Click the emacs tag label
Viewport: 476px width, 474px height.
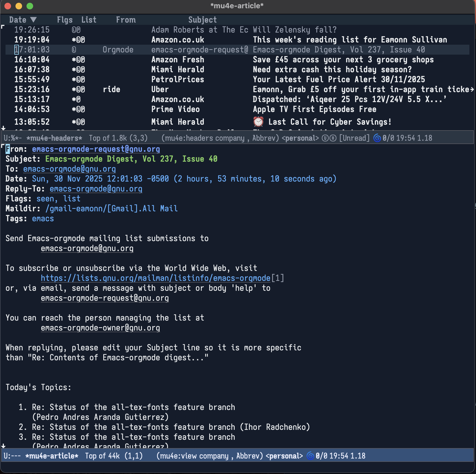coord(43,218)
